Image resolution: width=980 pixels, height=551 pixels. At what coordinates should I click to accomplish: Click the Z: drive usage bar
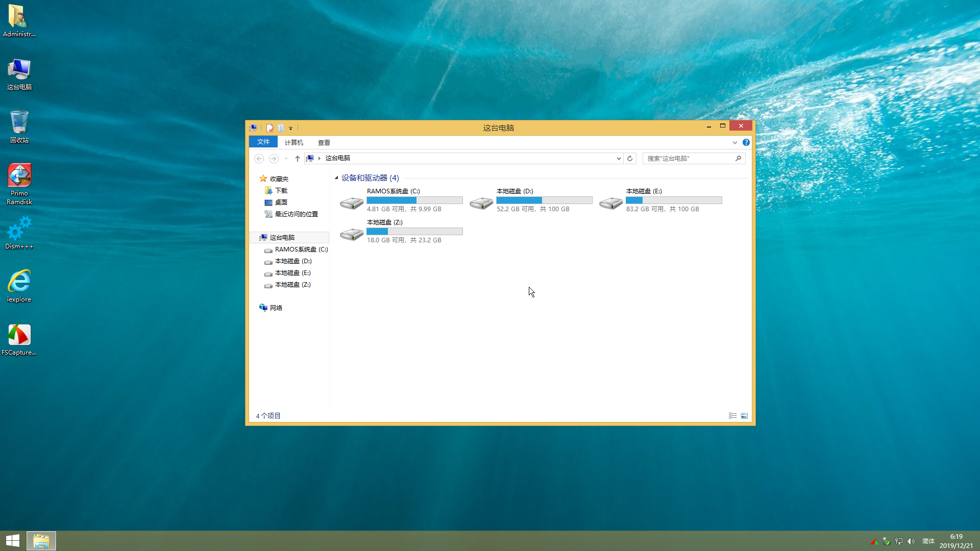tap(414, 232)
